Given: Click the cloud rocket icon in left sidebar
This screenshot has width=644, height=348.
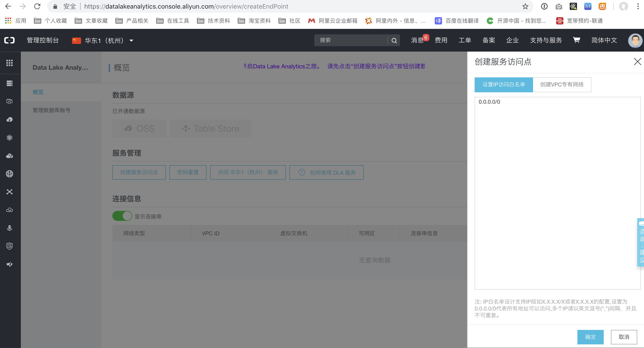Looking at the screenshot, I should coord(10,119).
